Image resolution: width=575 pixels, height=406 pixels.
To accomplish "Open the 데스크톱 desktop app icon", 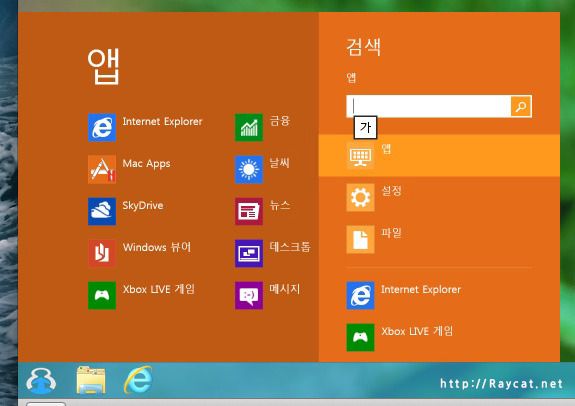I will [x=249, y=253].
